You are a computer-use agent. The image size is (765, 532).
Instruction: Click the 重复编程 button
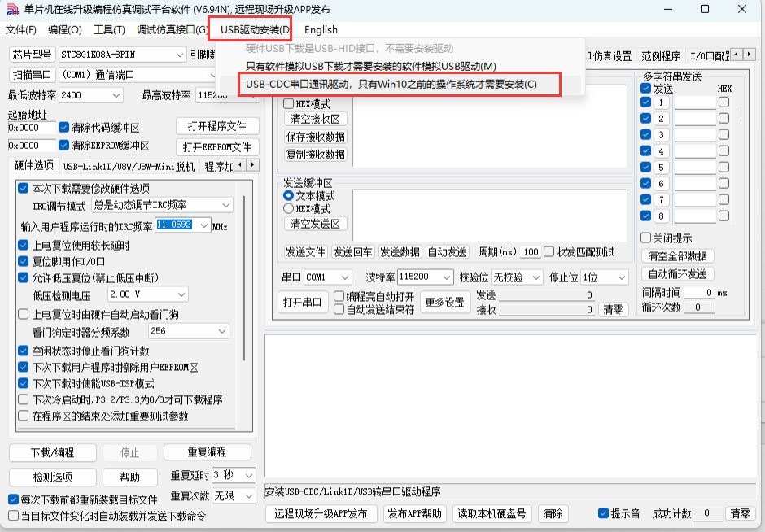208,451
